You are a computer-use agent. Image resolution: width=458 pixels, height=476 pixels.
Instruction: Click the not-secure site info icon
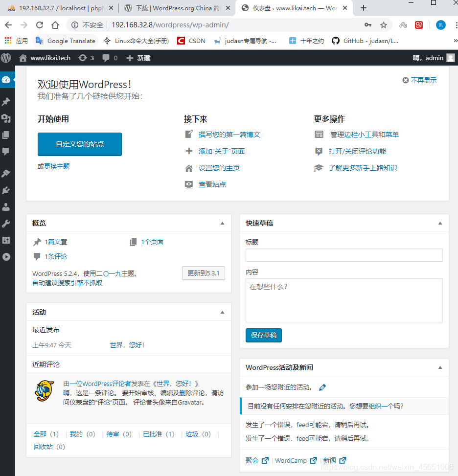(x=75, y=25)
